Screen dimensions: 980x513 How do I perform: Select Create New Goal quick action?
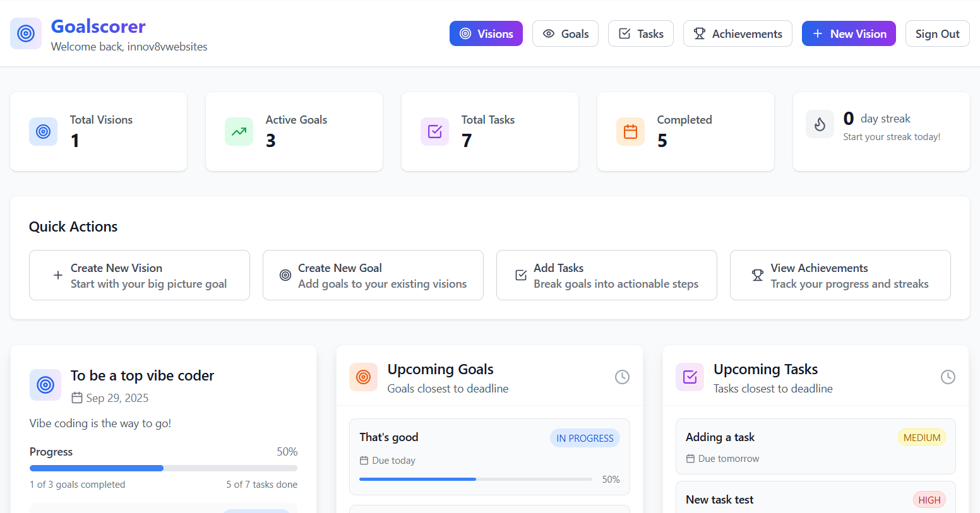point(373,275)
